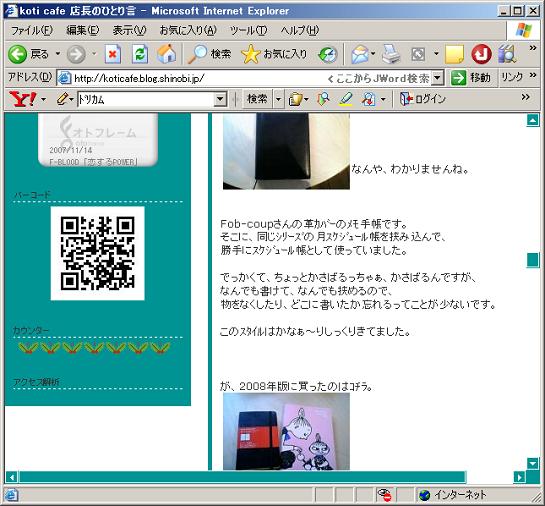Click the yellow note toolbar icon
Screen dimensions: 545x506
pos(454,54)
